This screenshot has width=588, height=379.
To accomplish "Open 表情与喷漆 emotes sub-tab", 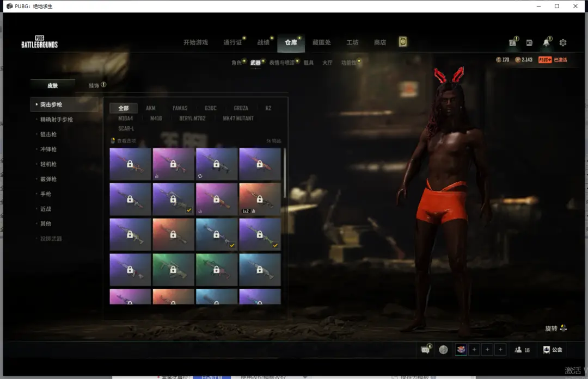I will click(x=281, y=63).
